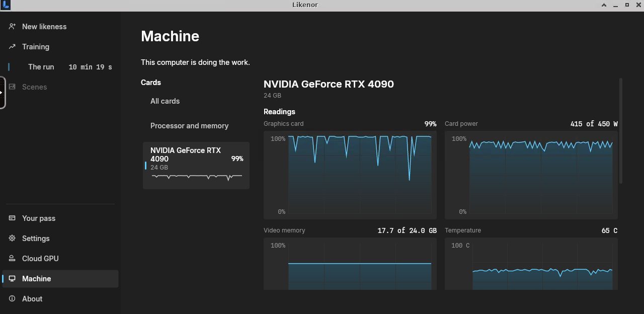Open the Settings page
Viewport: 644px width, 314px height.
tap(60, 239)
